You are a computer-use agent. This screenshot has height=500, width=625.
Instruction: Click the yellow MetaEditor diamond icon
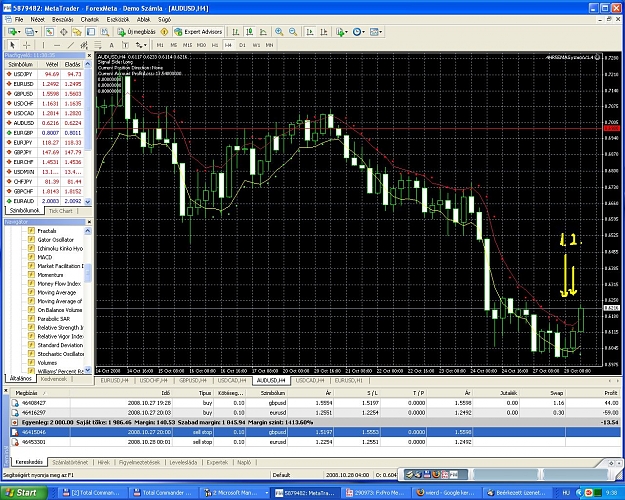(164, 32)
